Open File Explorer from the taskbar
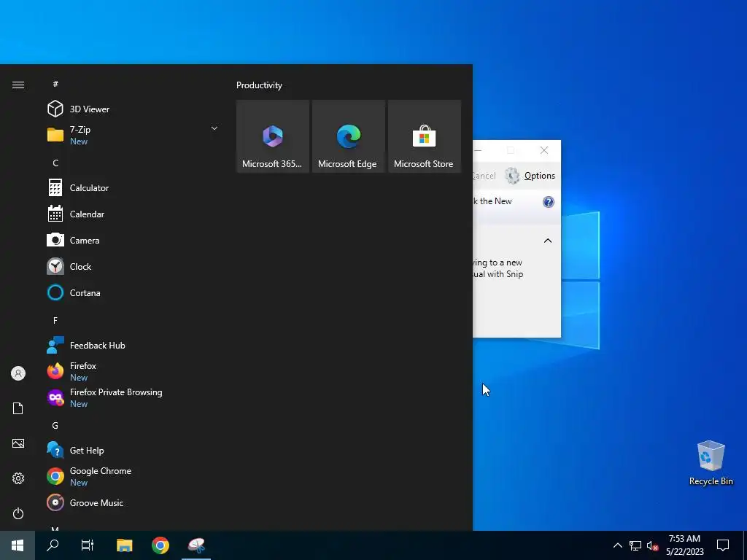This screenshot has height=560, width=747. [124, 545]
